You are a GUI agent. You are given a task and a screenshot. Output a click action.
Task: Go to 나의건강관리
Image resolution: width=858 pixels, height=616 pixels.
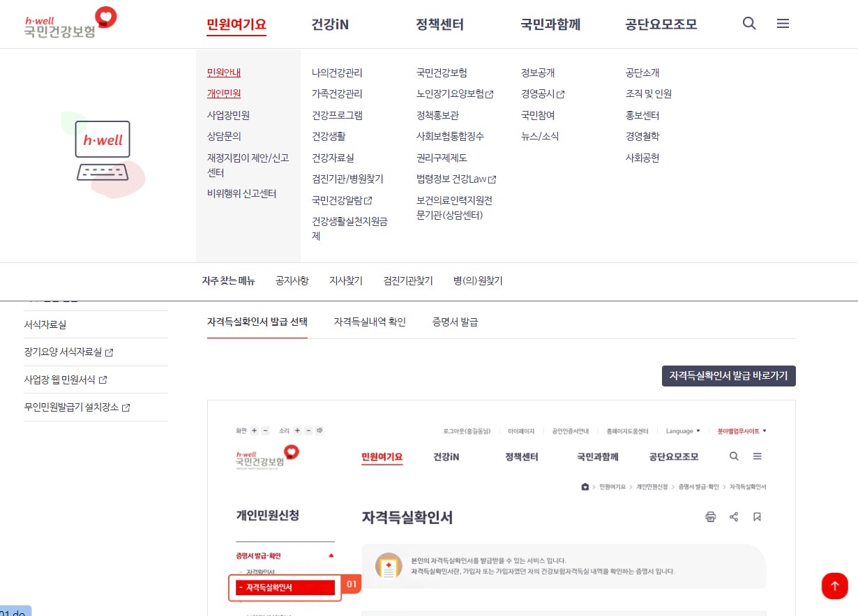click(x=337, y=73)
